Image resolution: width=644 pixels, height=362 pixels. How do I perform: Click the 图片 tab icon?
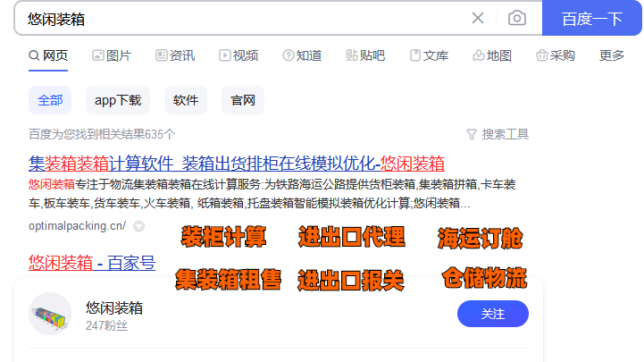click(x=97, y=55)
